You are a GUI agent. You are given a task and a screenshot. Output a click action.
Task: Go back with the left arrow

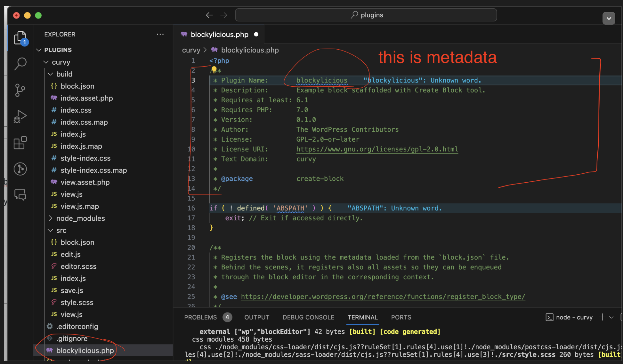(x=209, y=15)
